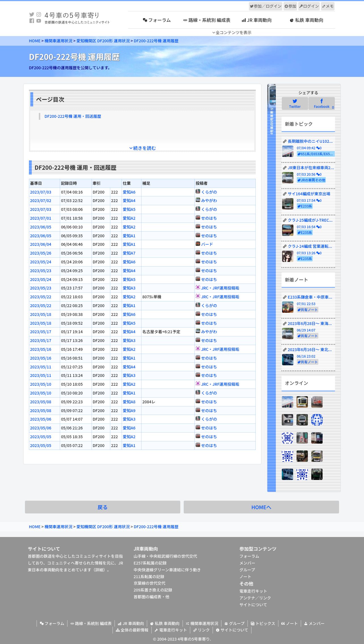Open footer link 電車走行キット under その他
The width and height of the screenshot is (364, 644).
click(253, 591)
